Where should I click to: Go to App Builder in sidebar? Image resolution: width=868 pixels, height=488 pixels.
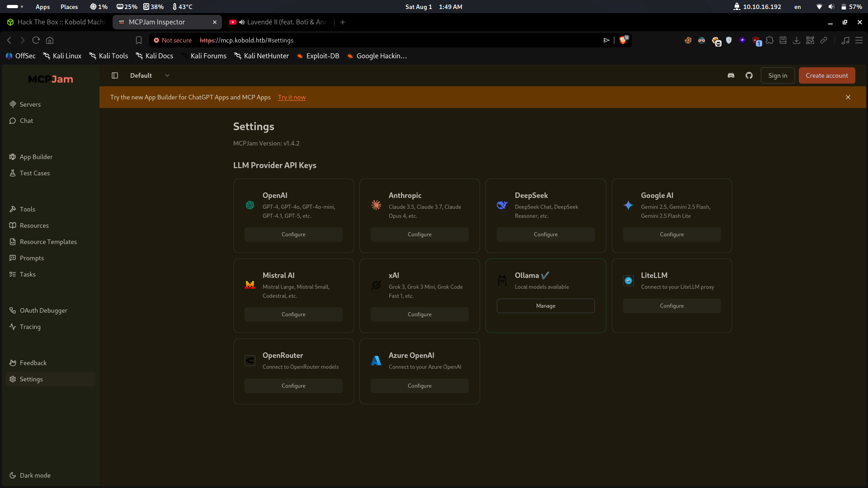click(51, 157)
